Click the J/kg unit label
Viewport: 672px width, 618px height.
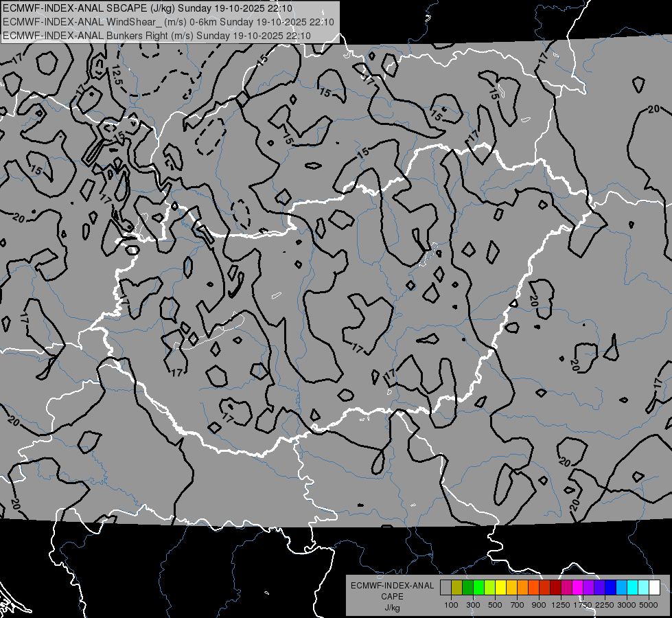click(x=392, y=608)
